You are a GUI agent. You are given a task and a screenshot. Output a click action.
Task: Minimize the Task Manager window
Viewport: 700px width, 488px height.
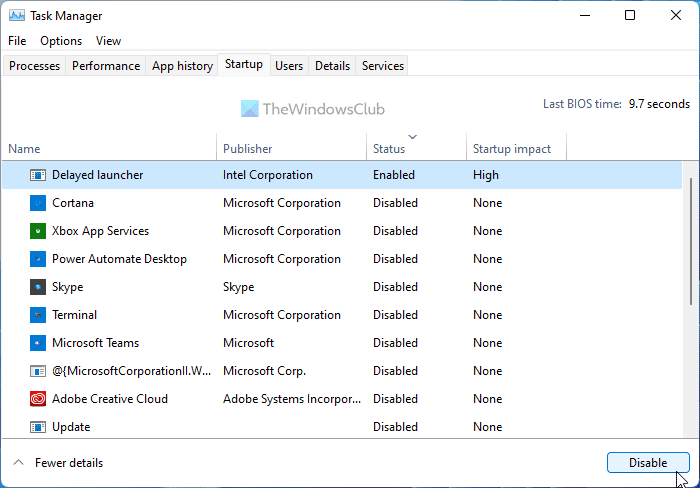click(x=585, y=16)
